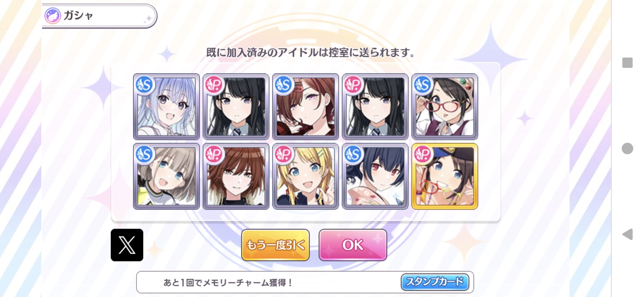This screenshot has height=297, width=644.
Task: Tap the purple gacha icon in header
Action: point(53,16)
